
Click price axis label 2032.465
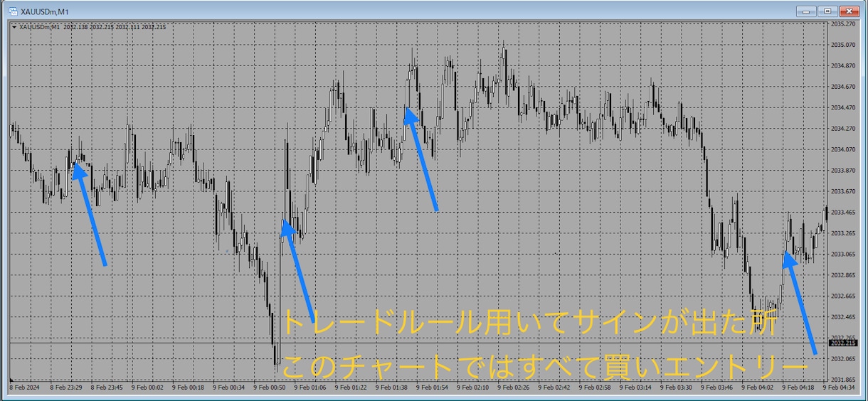pyautogui.click(x=843, y=317)
